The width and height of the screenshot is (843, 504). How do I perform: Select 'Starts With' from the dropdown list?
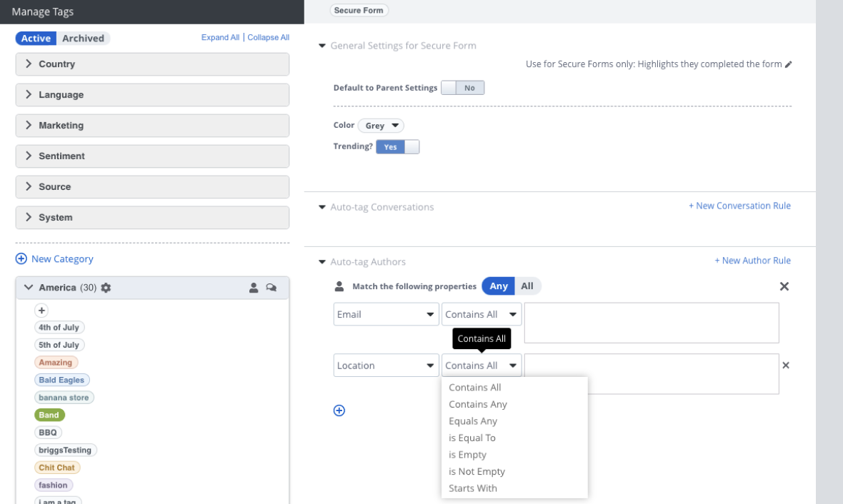[473, 488]
